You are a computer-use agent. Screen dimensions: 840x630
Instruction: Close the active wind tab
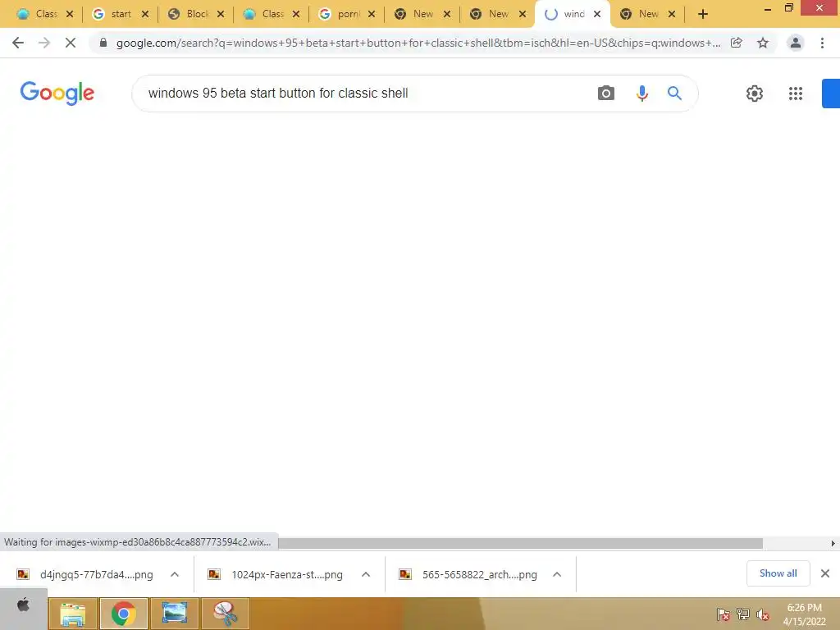coord(597,15)
